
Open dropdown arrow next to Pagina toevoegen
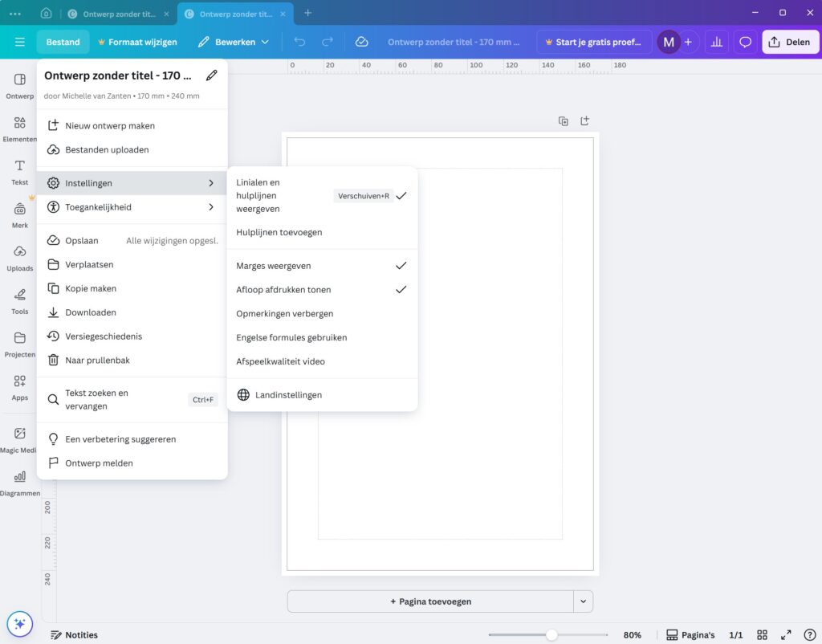click(584, 601)
